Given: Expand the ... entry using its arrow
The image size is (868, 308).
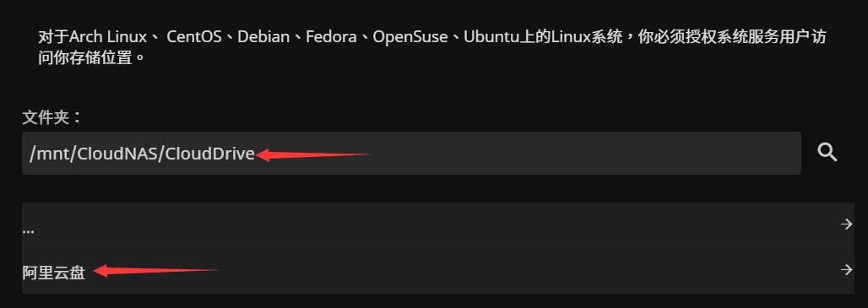Looking at the screenshot, I should coord(846,224).
